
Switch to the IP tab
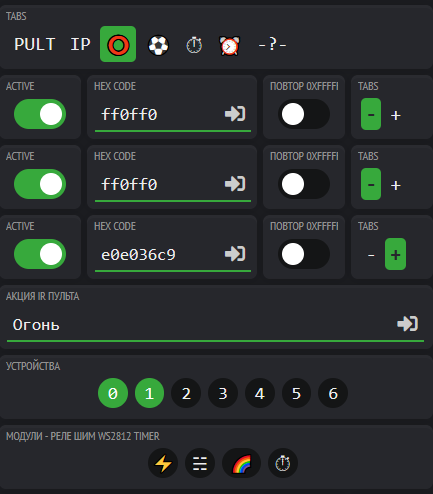point(80,44)
